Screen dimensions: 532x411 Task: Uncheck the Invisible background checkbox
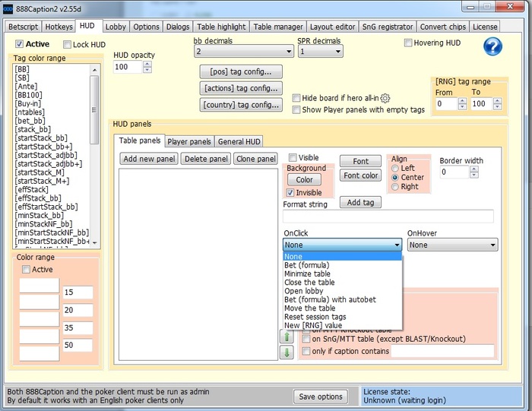click(290, 193)
